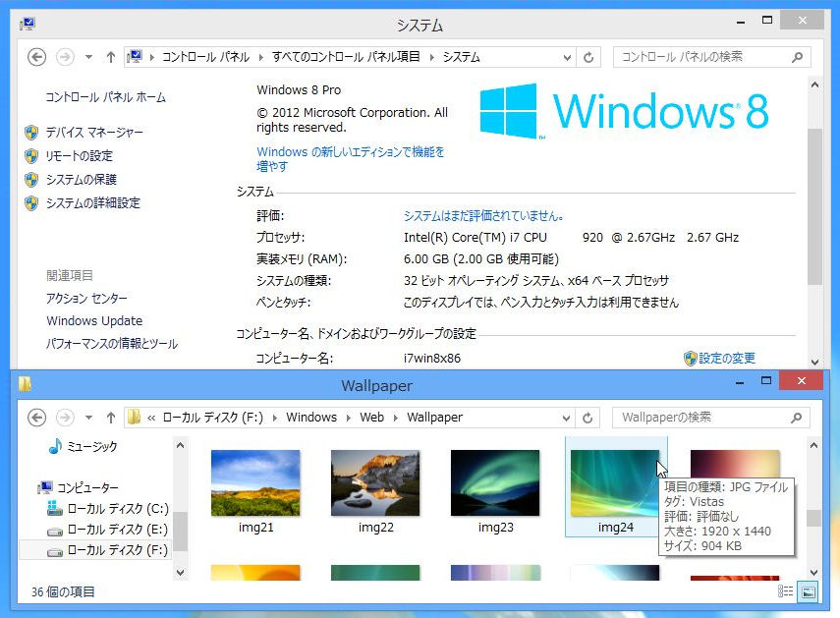Click link to add features with new edition
This screenshot has width=840, height=618.
pyautogui.click(x=351, y=159)
